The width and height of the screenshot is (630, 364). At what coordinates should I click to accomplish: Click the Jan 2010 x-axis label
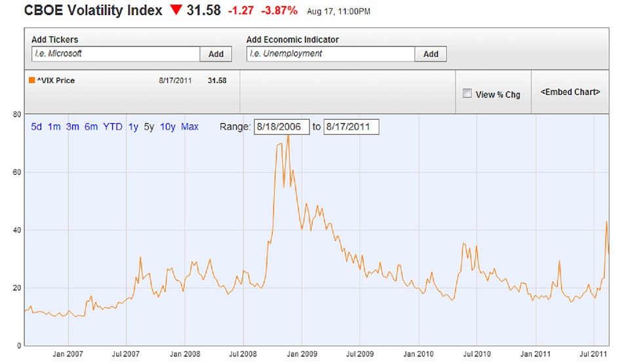click(418, 354)
